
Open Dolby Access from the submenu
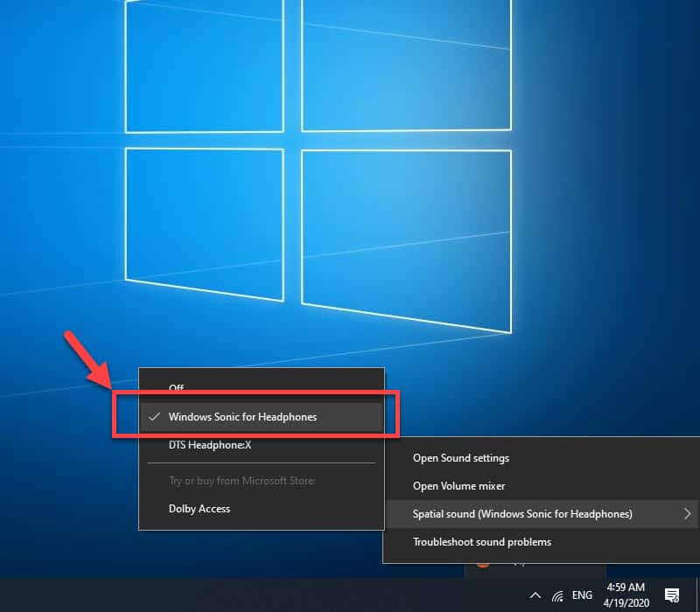[x=262, y=509]
